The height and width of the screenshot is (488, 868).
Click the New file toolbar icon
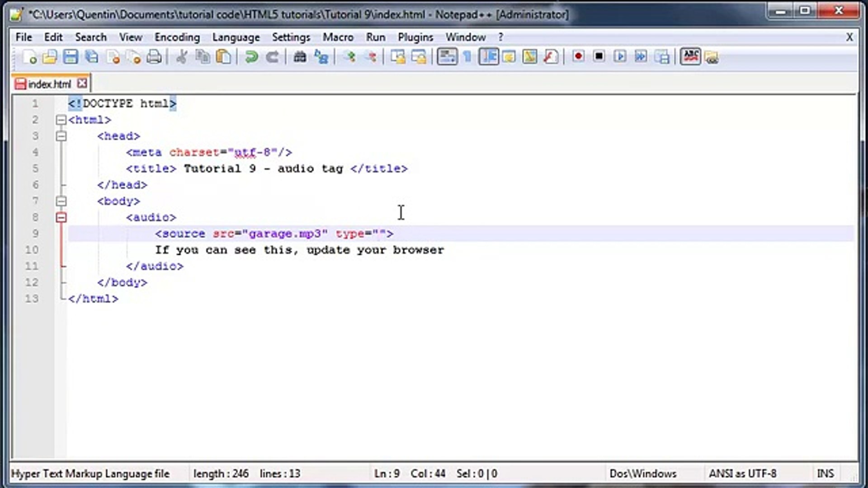[30, 57]
